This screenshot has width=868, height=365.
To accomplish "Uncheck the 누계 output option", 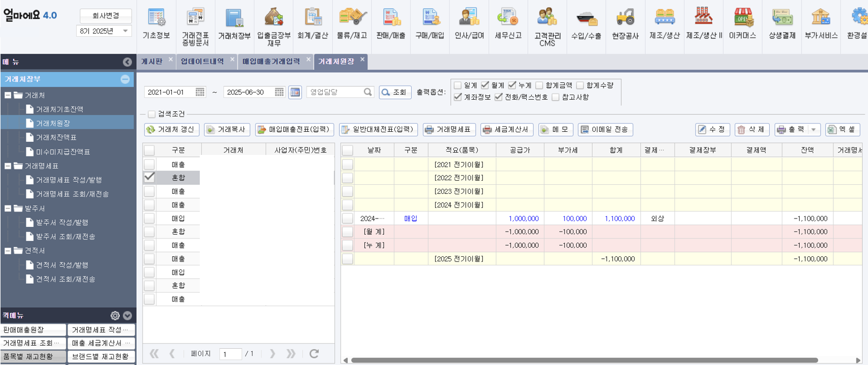I will 512,85.
